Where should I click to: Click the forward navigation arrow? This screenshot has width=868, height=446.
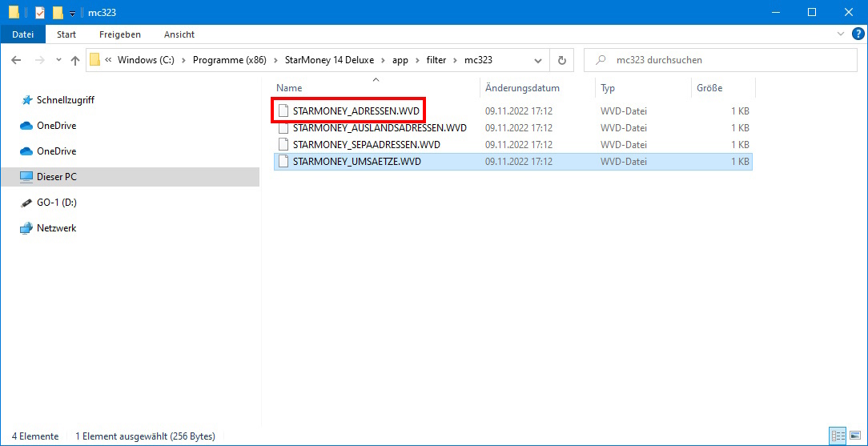tap(40, 60)
